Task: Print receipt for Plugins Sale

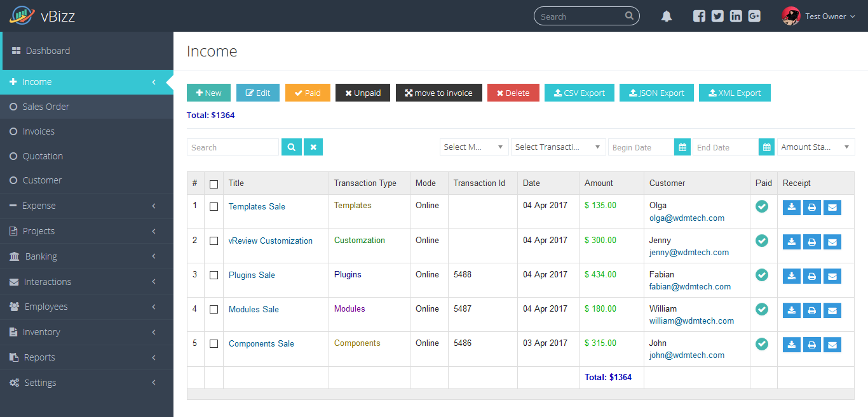Action: click(x=812, y=275)
